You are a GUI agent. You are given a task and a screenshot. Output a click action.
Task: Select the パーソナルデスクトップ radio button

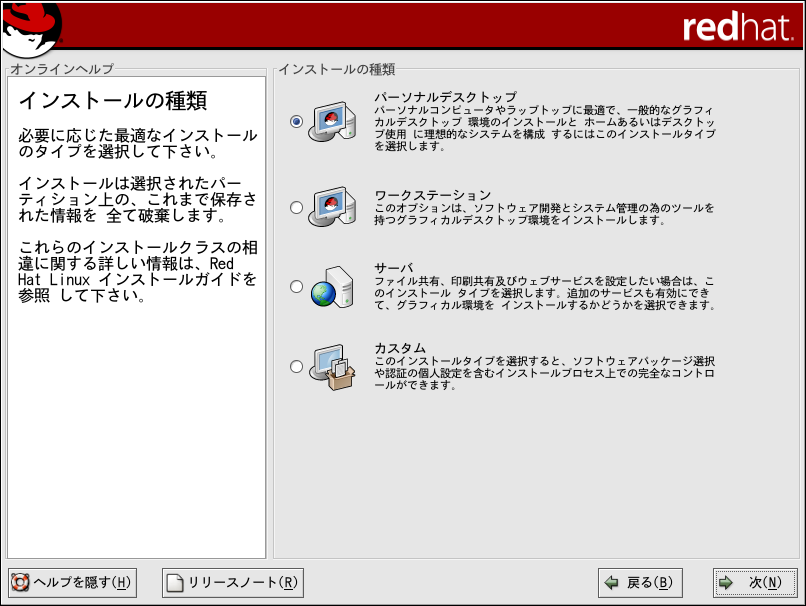pyautogui.click(x=296, y=121)
